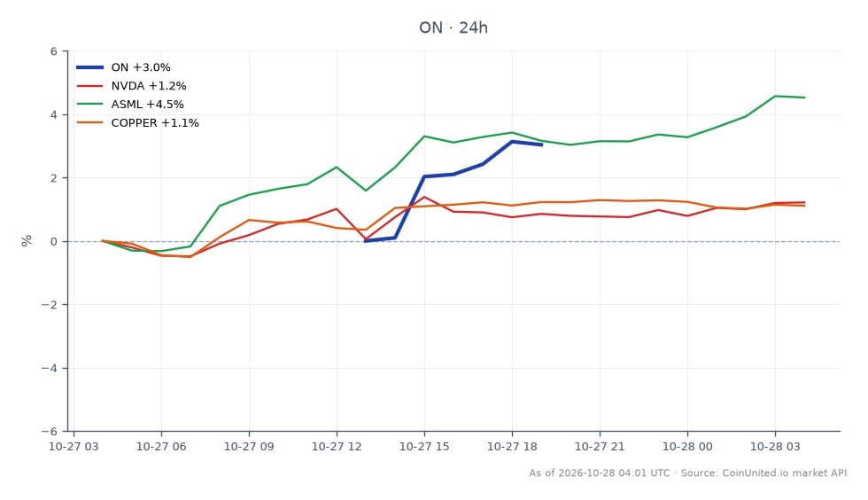Click the NVDA red legend line swatch
This screenshot has height=500, width=868.
coord(89,86)
